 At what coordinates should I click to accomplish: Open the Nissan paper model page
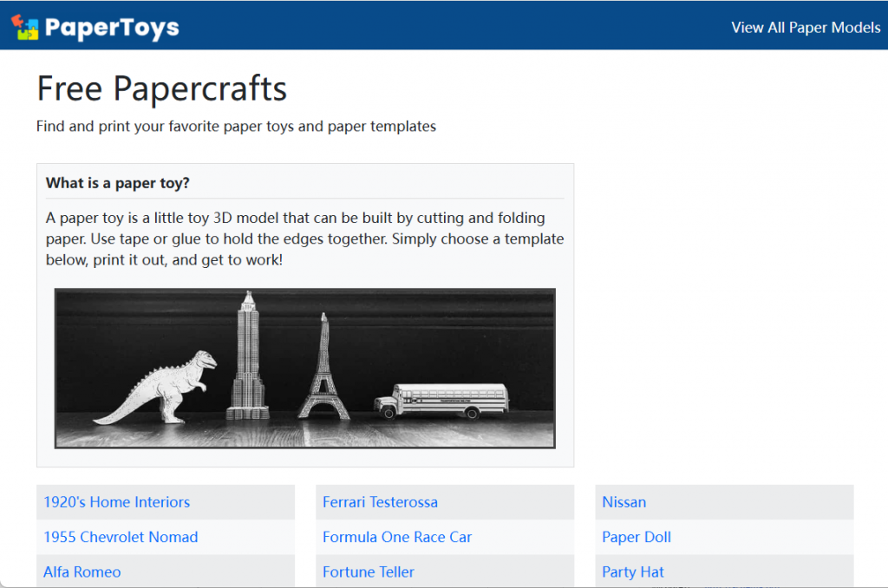[x=624, y=502]
